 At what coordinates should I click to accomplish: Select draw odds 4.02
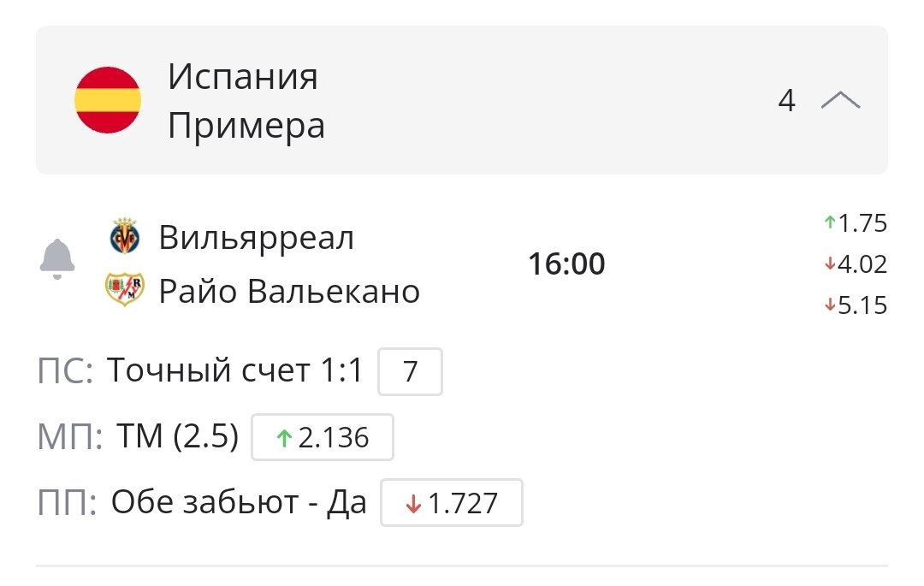(856, 264)
